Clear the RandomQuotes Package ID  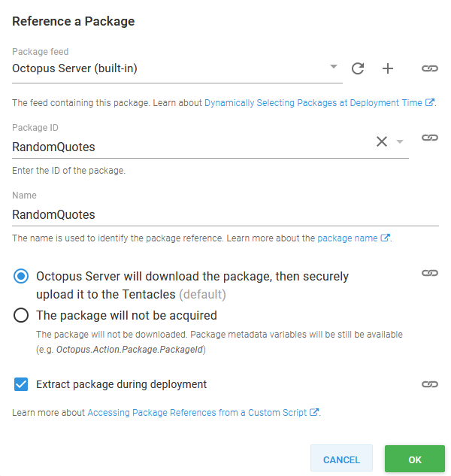pos(382,141)
